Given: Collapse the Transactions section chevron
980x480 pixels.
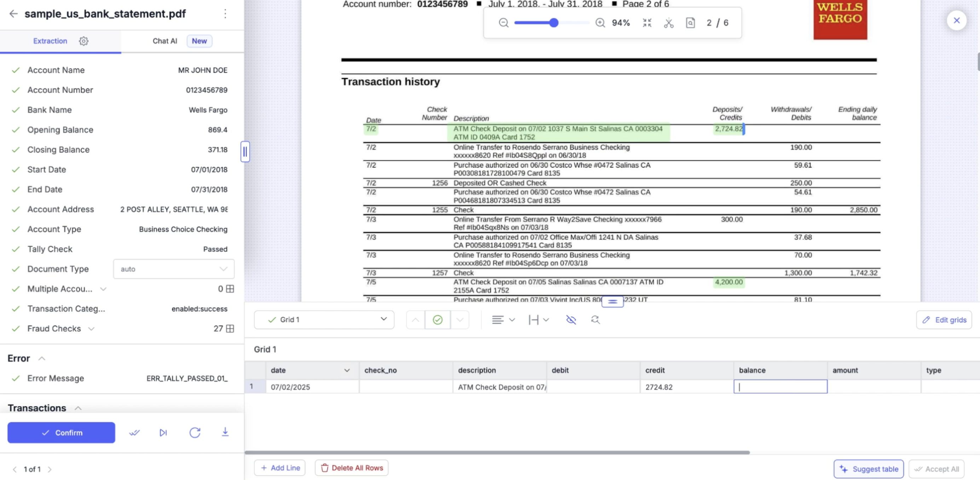Looking at the screenshot, I should point(78,408).
